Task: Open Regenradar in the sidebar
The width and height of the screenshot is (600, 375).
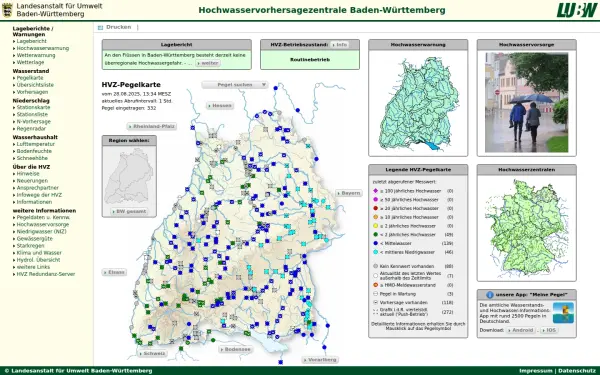Action: tap(31, 129)
